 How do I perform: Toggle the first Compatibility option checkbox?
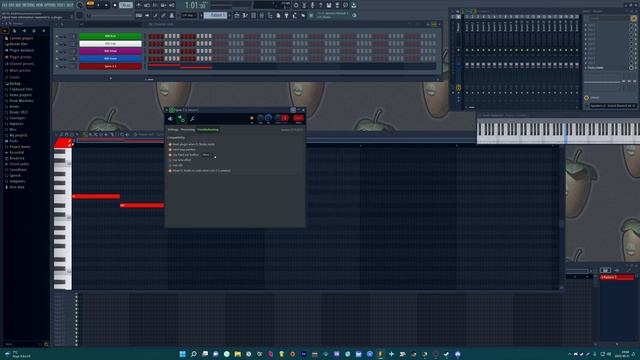(170, 144)
